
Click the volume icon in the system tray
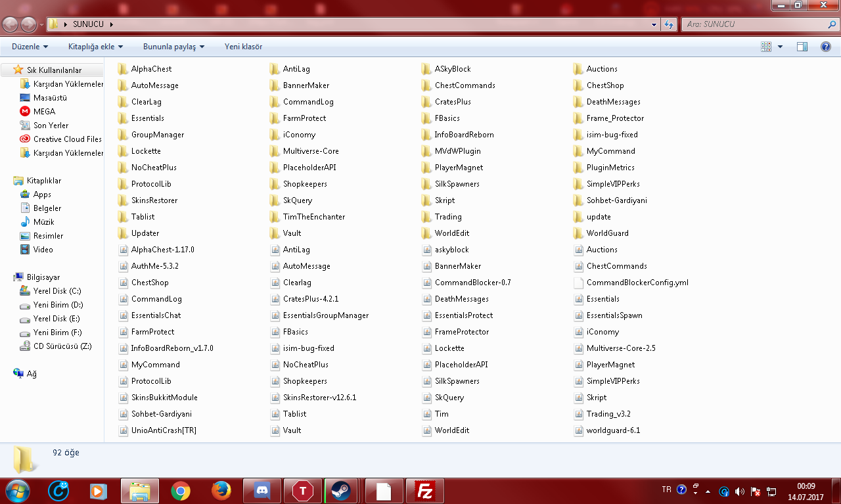[x=740, y=492]
